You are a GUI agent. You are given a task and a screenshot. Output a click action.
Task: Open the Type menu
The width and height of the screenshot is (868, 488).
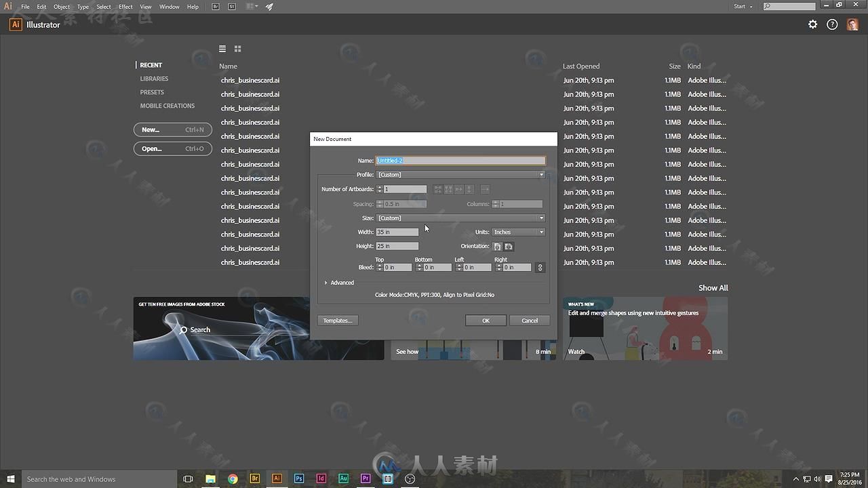click(83, 7)
